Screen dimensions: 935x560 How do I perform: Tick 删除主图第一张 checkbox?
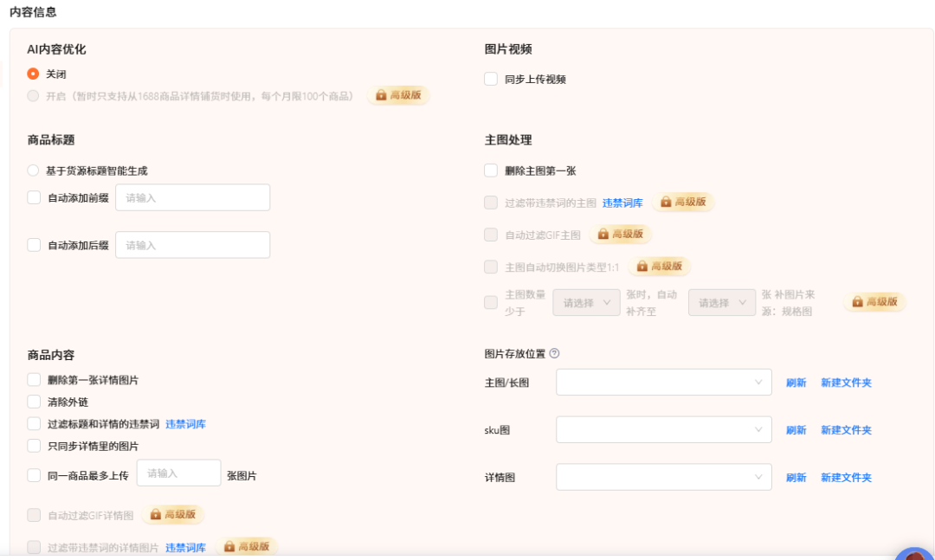point(491,171)
